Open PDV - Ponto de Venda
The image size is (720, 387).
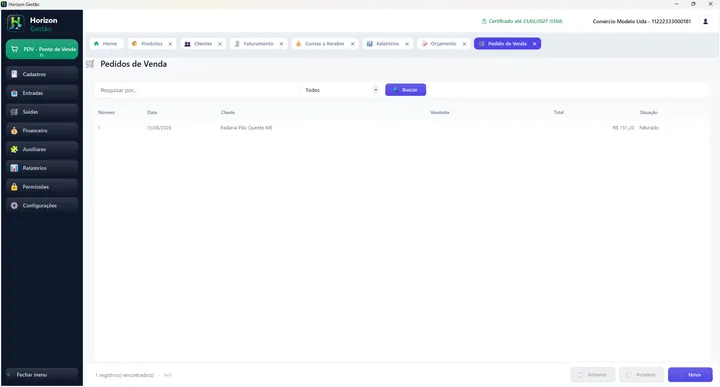42,49
